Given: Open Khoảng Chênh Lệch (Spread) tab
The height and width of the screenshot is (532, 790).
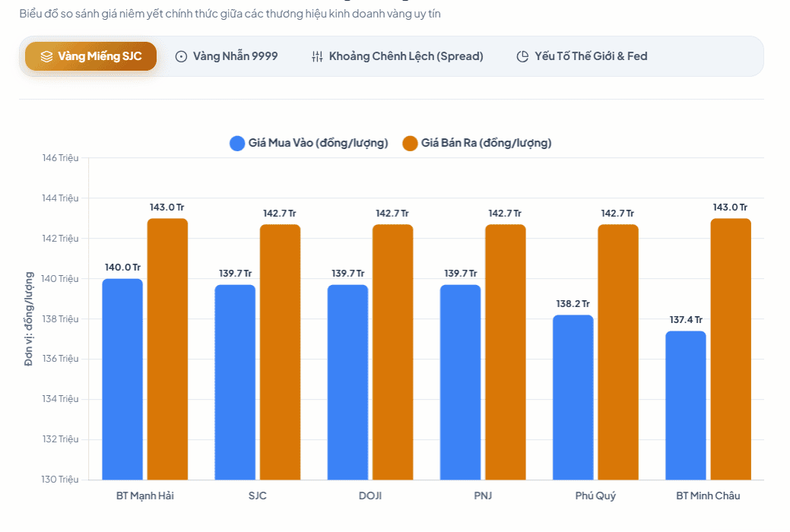Looking at the screenshot, I should pyautogui.click(x=397, y=56).
